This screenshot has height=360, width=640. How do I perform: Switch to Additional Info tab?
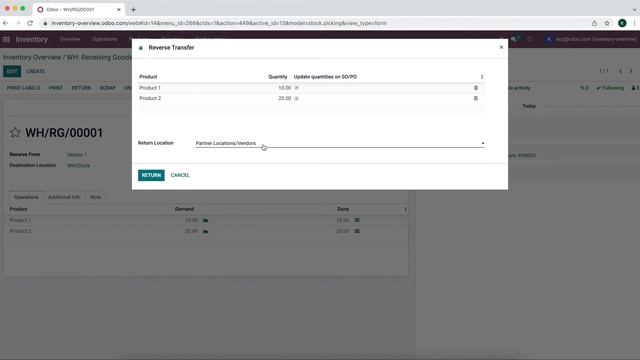click(x=64, y=197)
